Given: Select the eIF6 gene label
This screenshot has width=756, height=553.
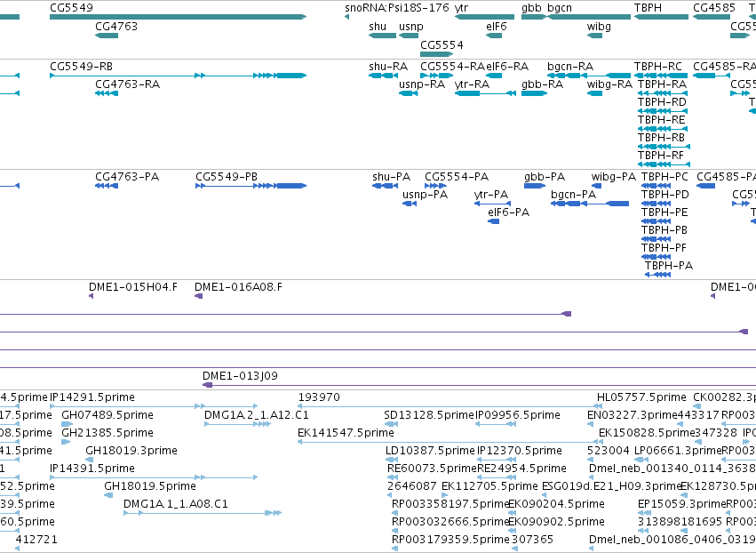Looking at the screenshot, I should (496, 26).
